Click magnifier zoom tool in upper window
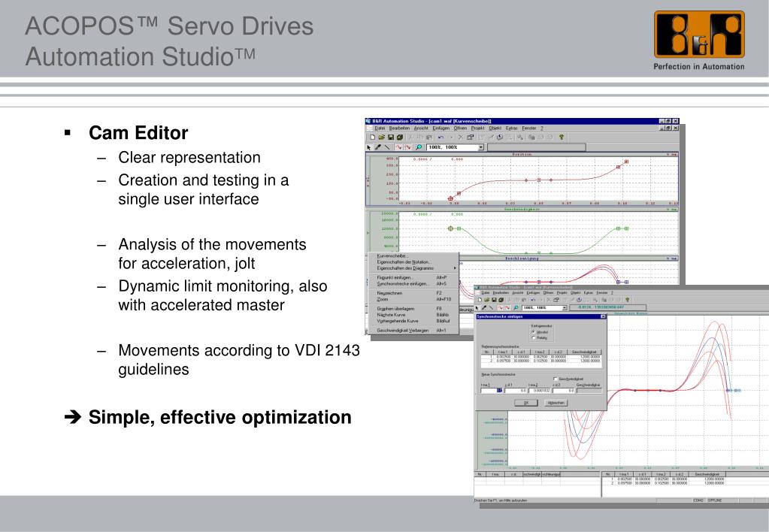 [419, 147]
